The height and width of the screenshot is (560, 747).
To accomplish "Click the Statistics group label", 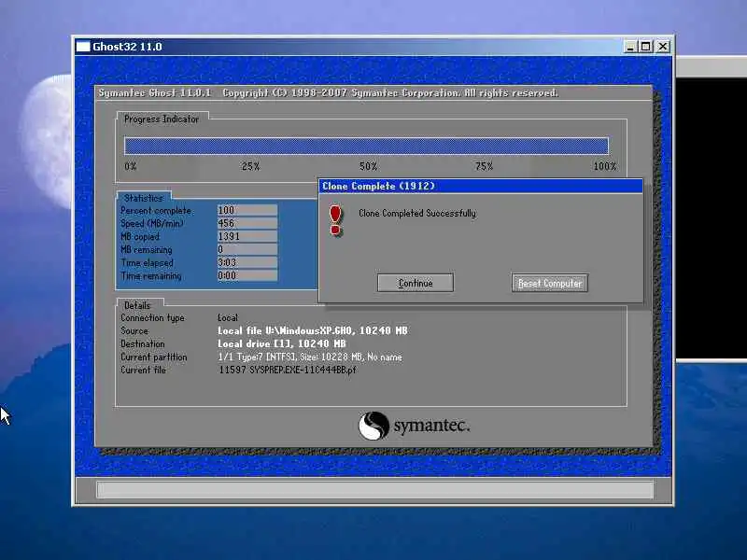I will pos(144,198).
